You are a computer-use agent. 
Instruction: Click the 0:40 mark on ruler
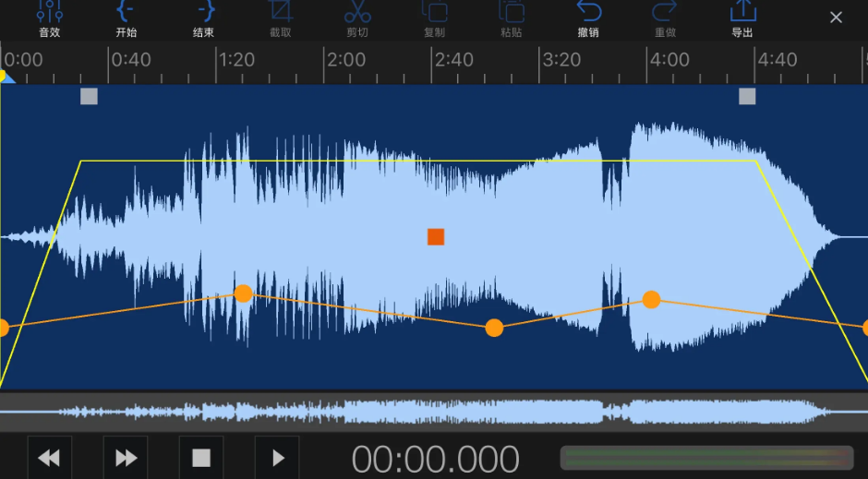click(131, 60)
